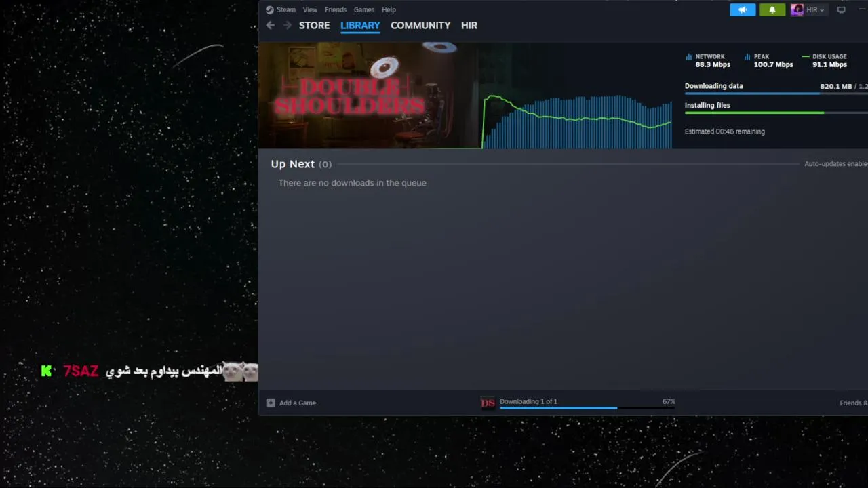Click the HIR account avatar
The image size is (868, 488).
pyautogui.click(x=797, y=9)
